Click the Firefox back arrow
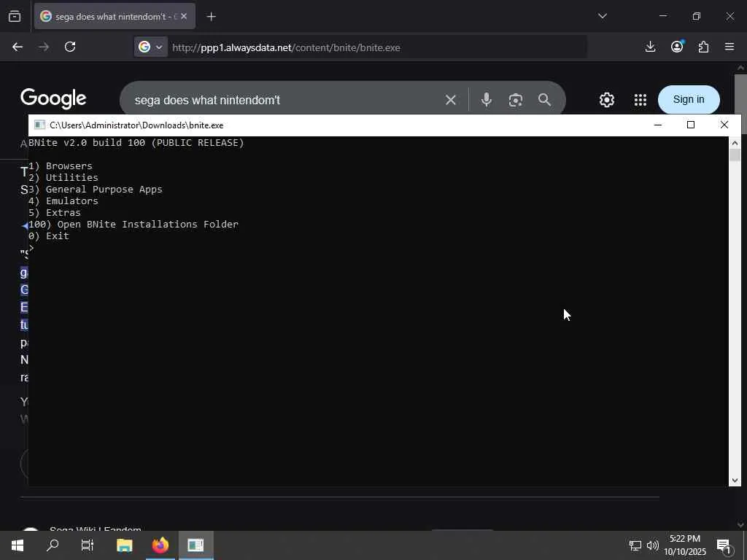Viewport: 747px width, 560px height. [x=18, y=47]
